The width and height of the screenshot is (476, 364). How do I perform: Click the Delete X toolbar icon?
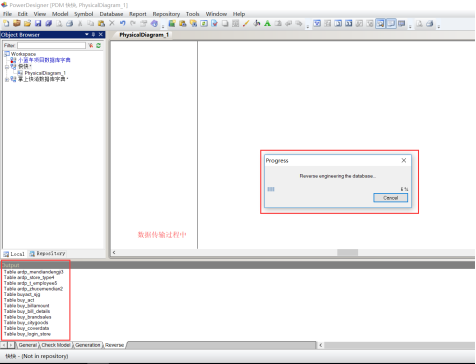tap(112, 23)
